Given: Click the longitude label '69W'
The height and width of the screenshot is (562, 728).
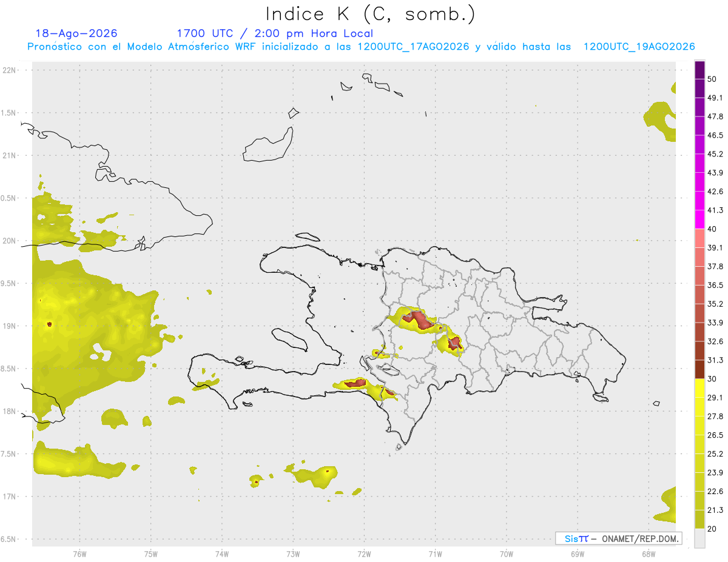Looking at the screenshot, I should coord(578,555).
